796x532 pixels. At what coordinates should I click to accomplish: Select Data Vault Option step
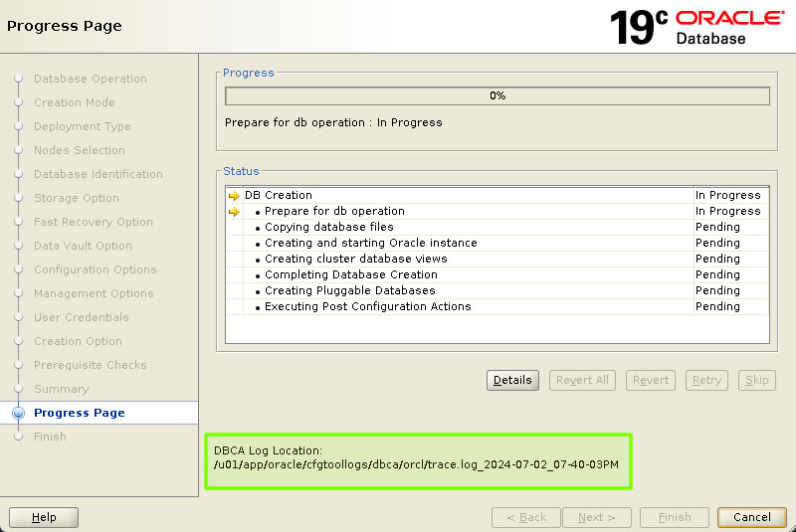pyautogui.click(x=83, y=246)
